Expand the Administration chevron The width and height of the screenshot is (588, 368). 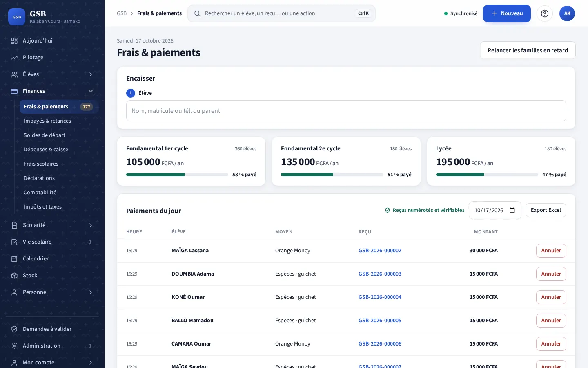click(91, 346)
